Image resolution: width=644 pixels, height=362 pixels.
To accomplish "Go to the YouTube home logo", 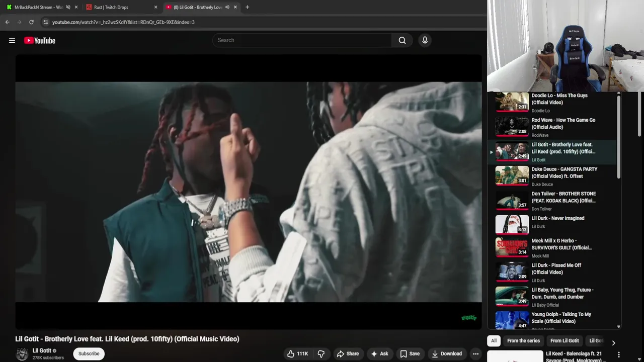I will [39, 40].
